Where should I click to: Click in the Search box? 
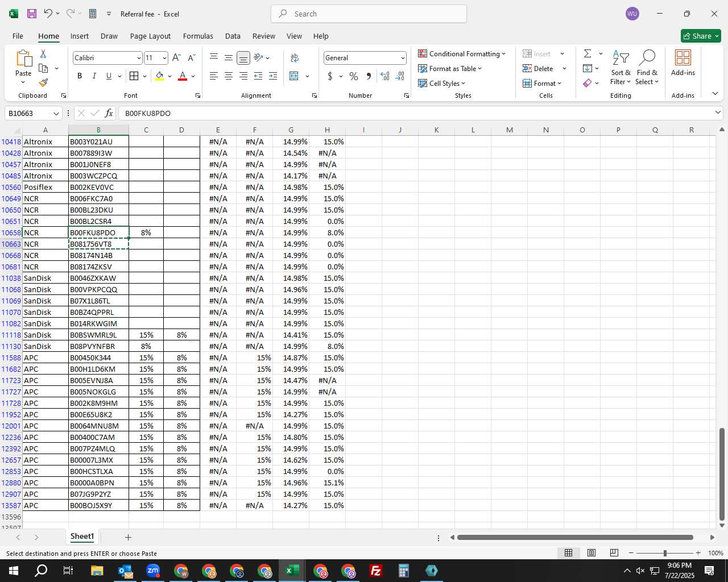[x=369, y=14]
